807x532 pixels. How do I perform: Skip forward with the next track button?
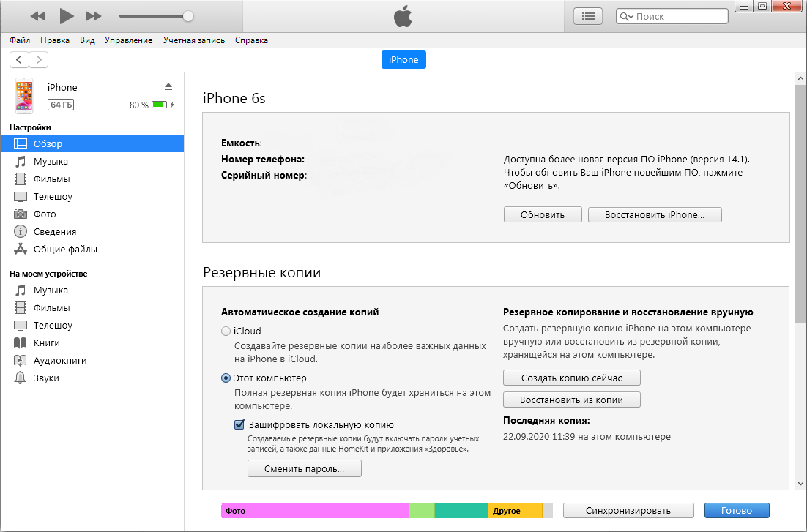coord(94,16)
